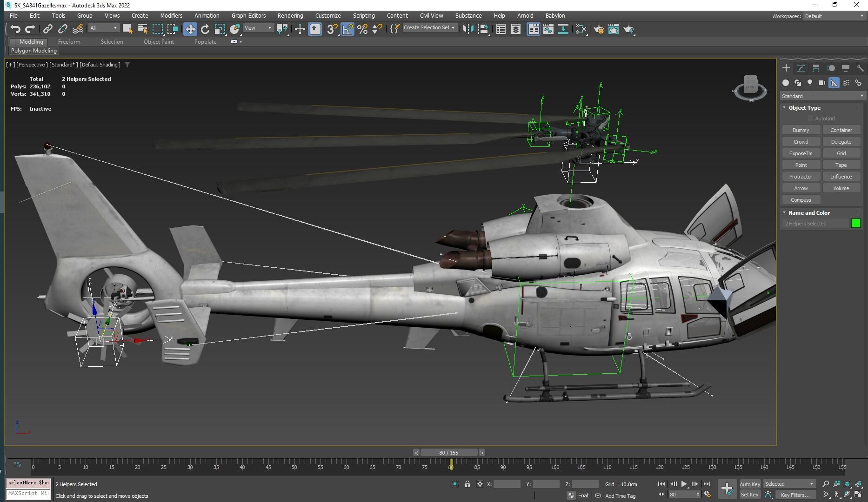The height and width of the screenshot is (502, 868).
Task: Open the Hierarchy command panel tab
Action: pos(815,68)
